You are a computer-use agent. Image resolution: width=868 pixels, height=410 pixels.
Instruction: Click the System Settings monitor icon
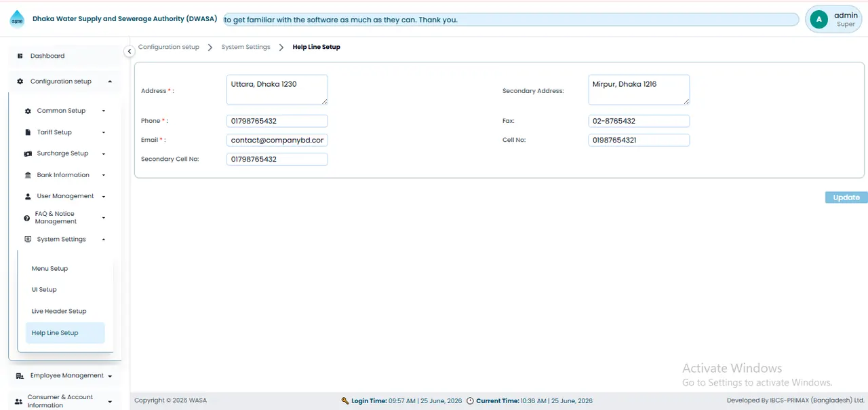(28, 239)
